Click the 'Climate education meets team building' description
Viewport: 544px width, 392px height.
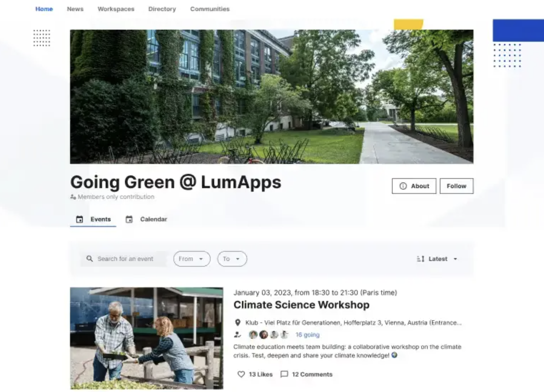347,351
